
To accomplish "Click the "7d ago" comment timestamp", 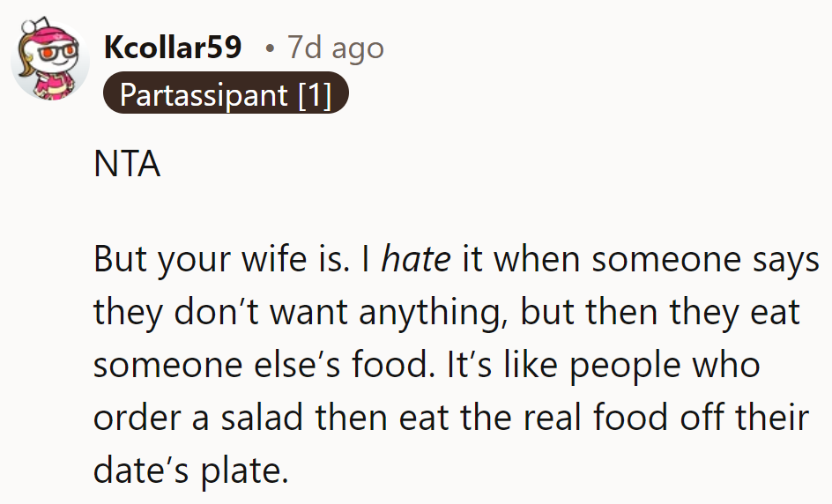I will click(x=335, y=48).
